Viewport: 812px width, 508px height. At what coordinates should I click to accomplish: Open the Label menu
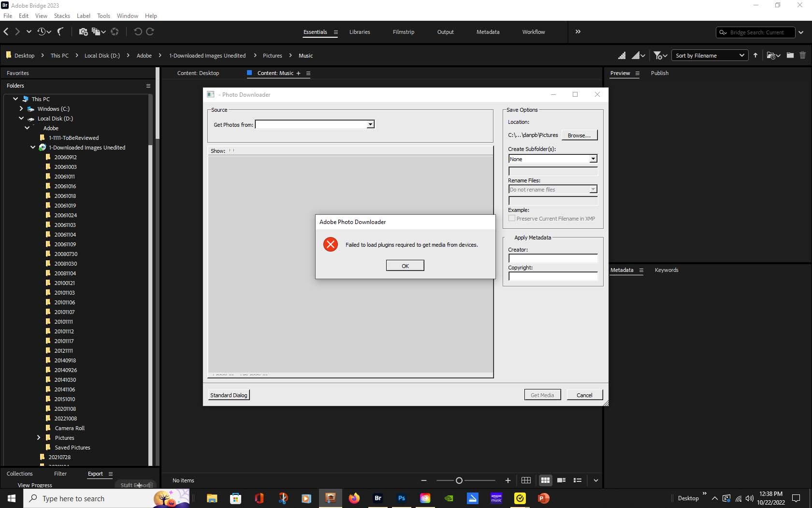84,16
